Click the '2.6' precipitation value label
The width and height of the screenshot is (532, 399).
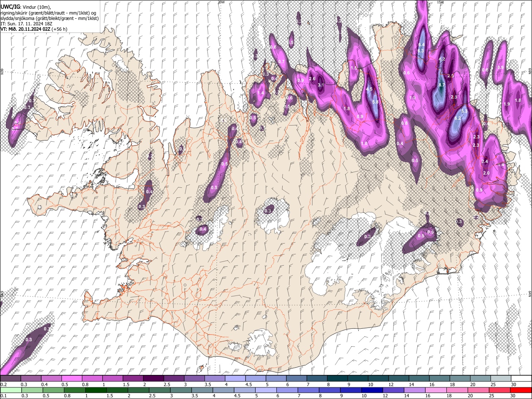(x=312, y=79)
